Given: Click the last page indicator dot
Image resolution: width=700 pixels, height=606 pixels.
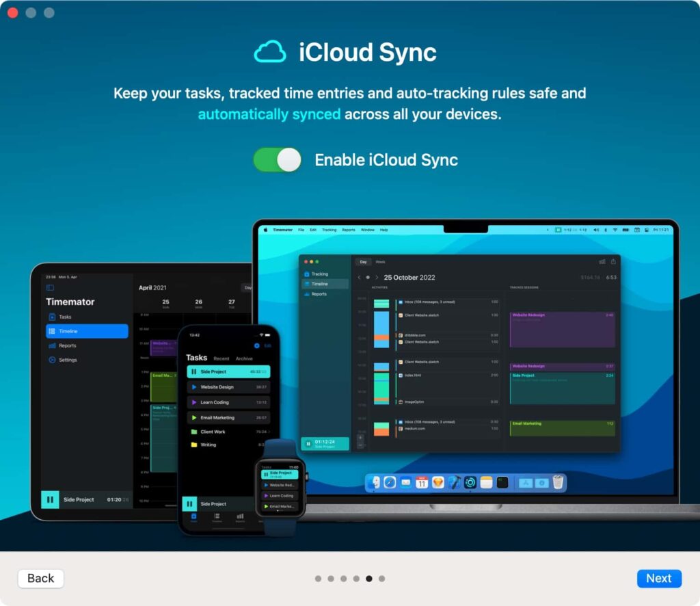Looking at the screenshot, I should coord(381,578).
